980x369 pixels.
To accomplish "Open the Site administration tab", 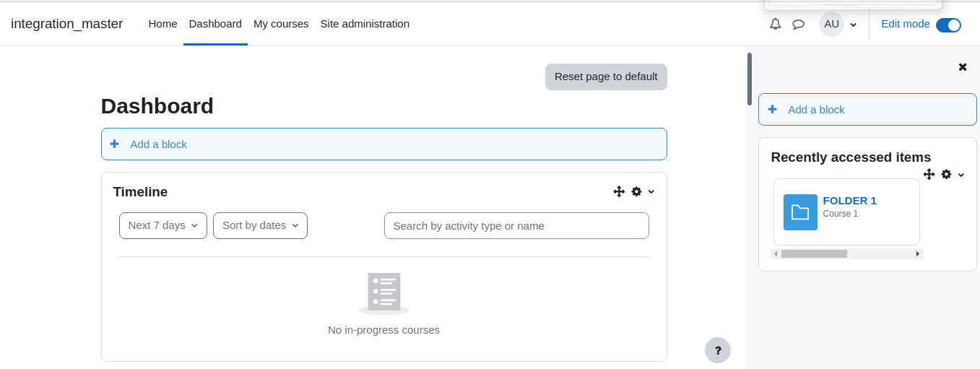I will pos(365,24).
